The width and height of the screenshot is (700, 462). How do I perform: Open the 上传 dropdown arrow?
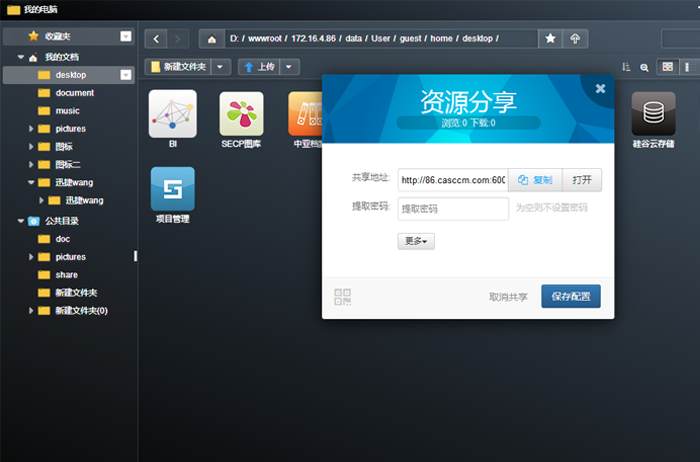coord(289,67)
